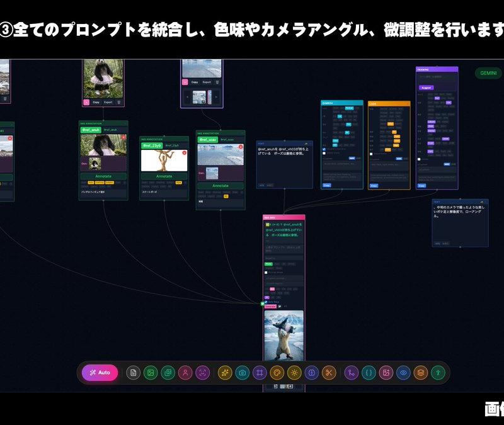Click the text node about low angle camera

[461, 224]
